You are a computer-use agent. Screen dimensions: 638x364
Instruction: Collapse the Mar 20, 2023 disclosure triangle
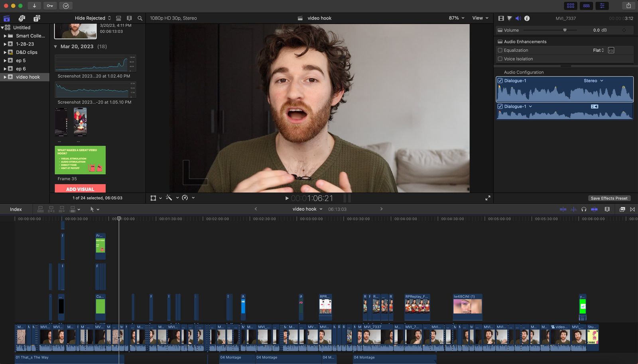(x=55, y=47)
